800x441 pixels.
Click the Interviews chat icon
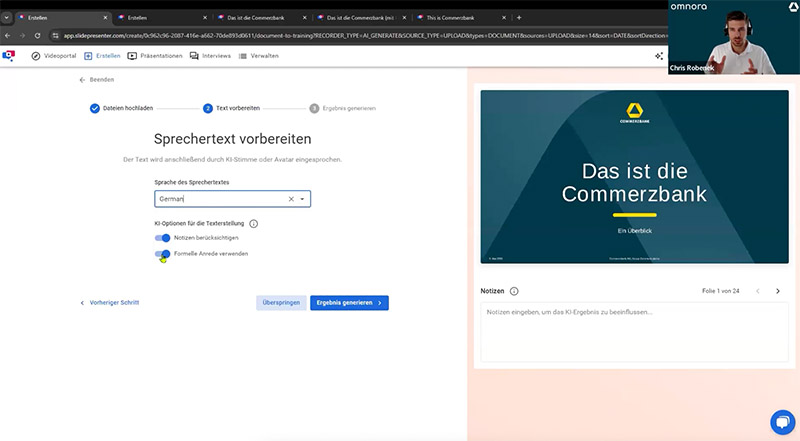(194, 56)
